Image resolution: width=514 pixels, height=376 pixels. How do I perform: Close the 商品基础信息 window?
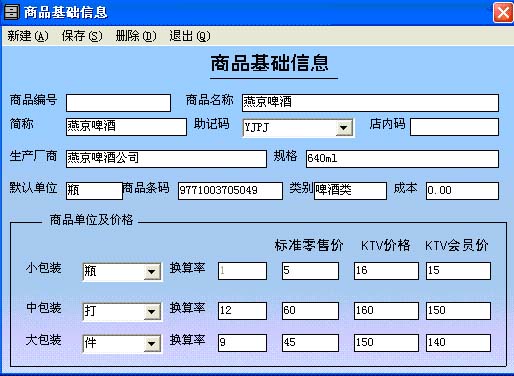pos(503,13)
